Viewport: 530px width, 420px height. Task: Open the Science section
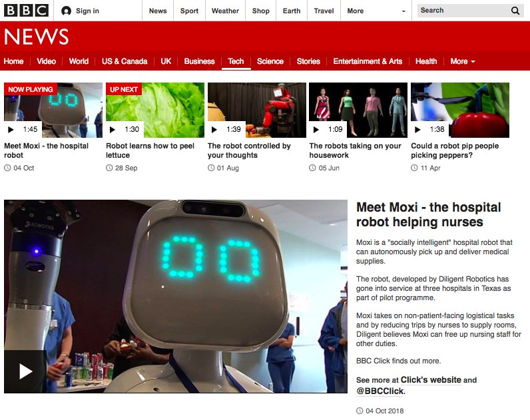point(270,61)
